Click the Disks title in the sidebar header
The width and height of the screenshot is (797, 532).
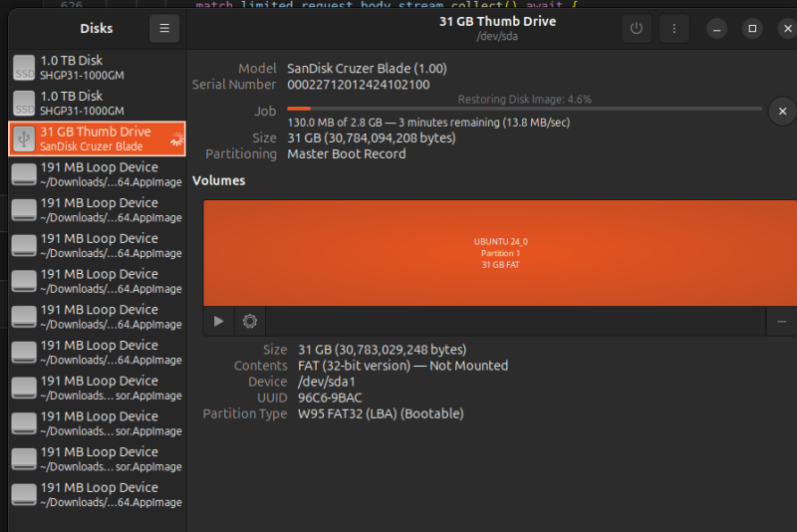pyautogui.click(x=96, y=29)
